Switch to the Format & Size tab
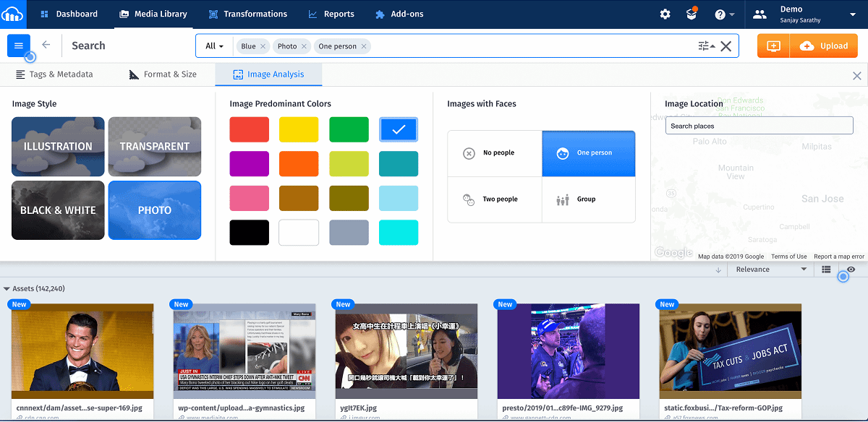Viewport: 868px width, 422px height. (x=163, y=74)
